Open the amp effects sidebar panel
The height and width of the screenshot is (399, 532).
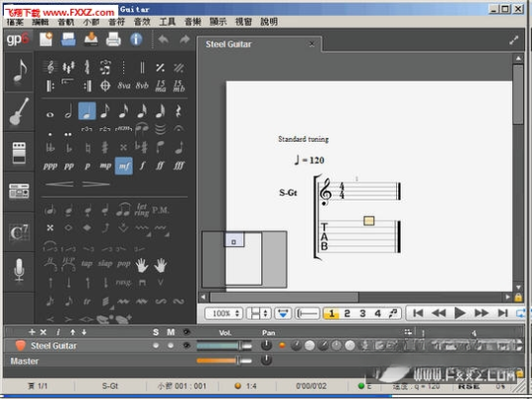pos(19,153)
